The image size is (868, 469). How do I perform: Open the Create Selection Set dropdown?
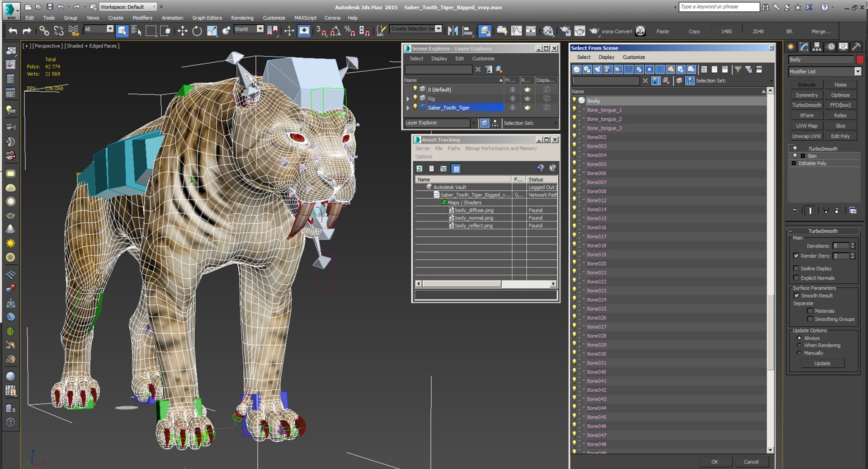(x=416, y=29)
